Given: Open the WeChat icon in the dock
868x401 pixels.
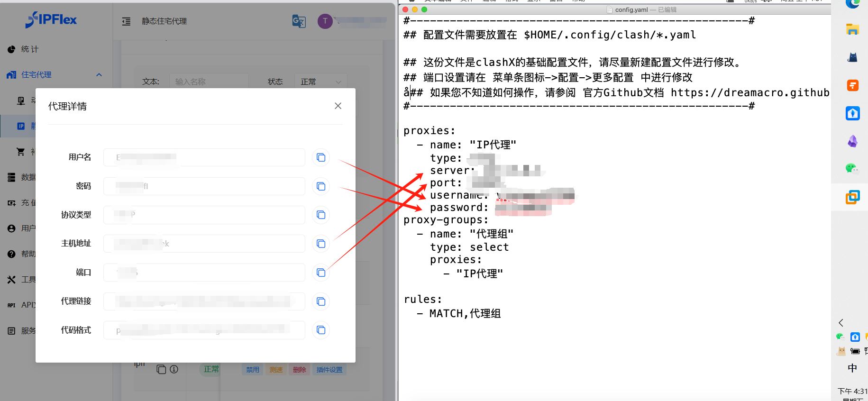Looking at the screenshot, I should [852, 168].
